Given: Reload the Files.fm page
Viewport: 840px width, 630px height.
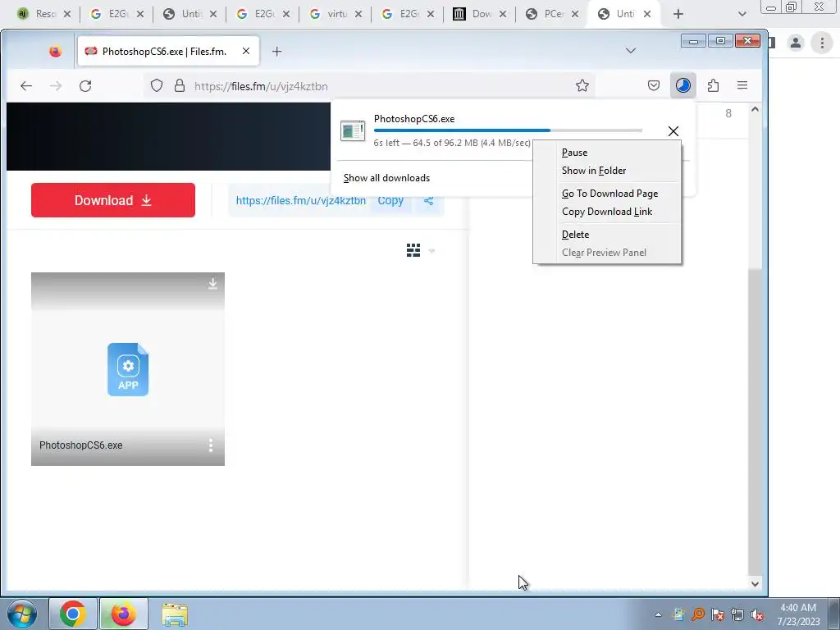Looking at the screenshot, I should tap(85, 85).
